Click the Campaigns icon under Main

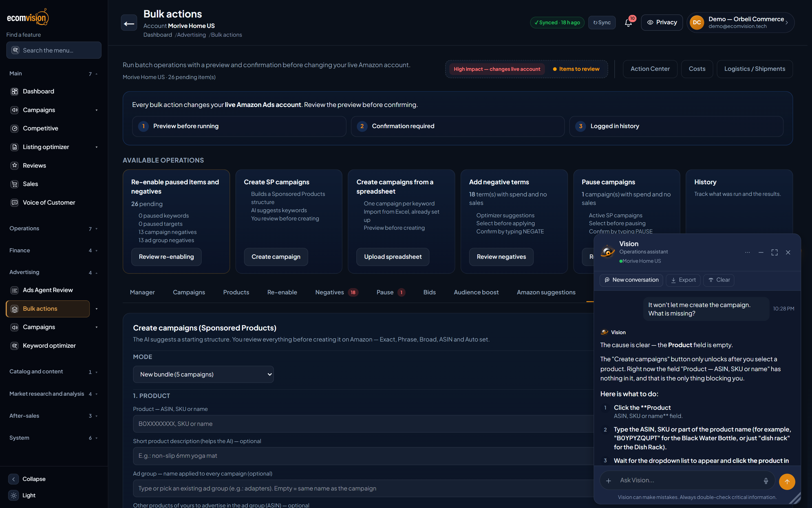pos(14,110)
